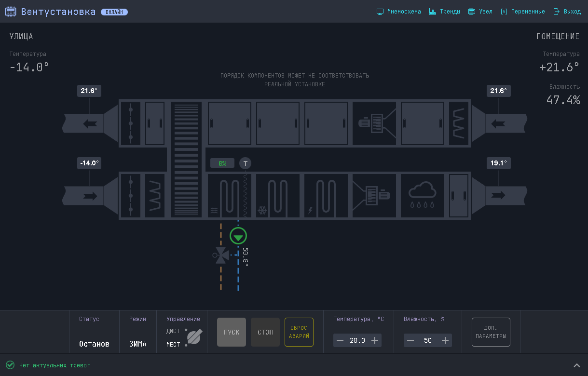This screenshot has height=376, width=588.
Task: Open the Мнемосхема view
Action: (399, 12)
